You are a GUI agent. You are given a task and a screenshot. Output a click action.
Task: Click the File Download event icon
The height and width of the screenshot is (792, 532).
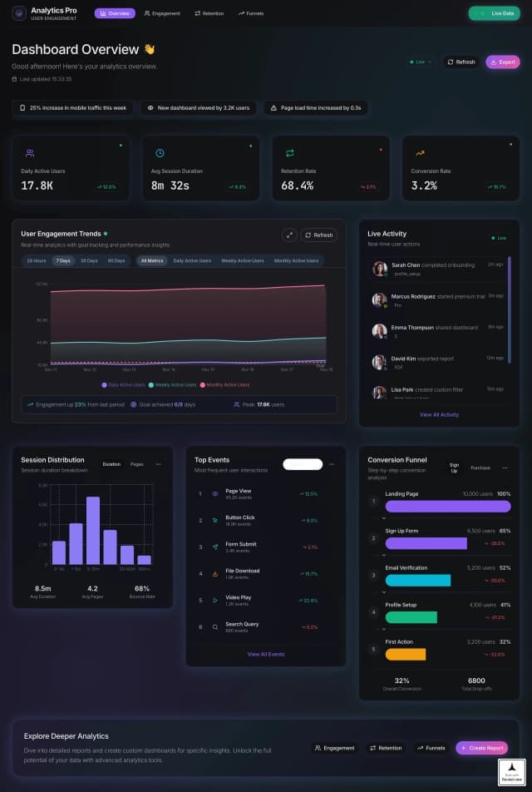click(x=215, y=573)
